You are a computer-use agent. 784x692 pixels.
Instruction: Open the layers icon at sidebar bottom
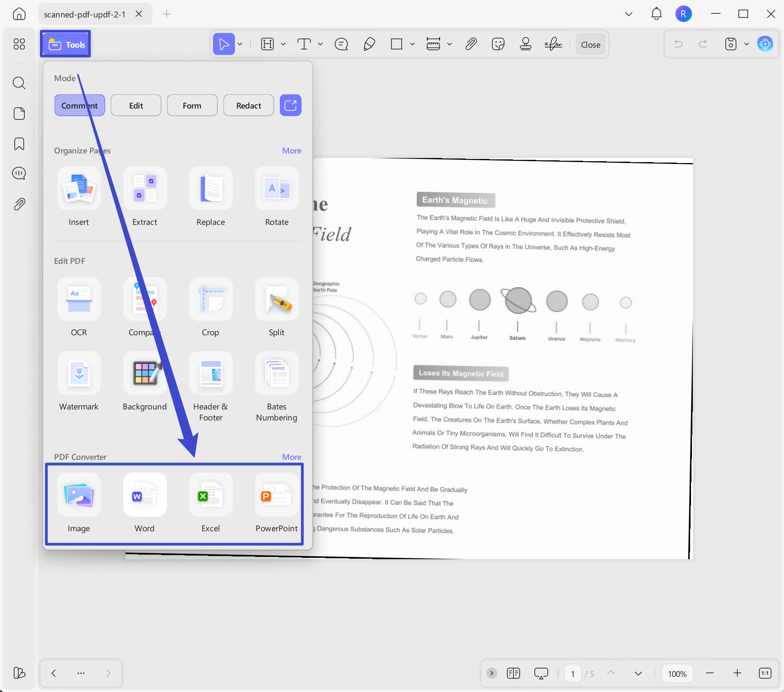click(x=19, y=673)
